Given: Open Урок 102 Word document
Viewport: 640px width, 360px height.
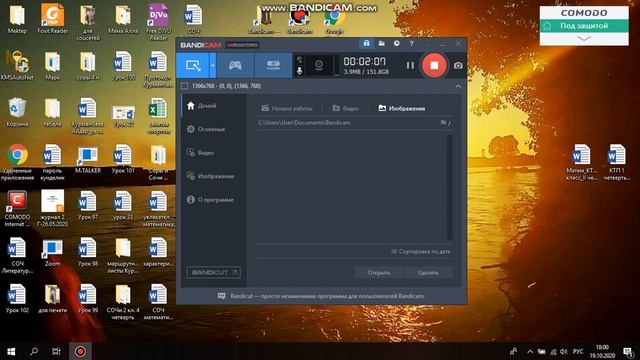Looking at the screenshot, I should (17, 299).
